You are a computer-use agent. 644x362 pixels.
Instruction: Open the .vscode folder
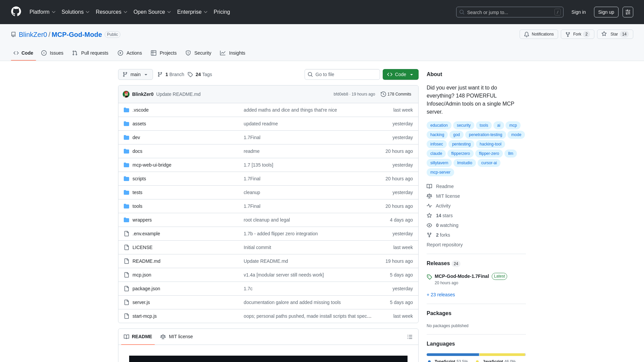point(141,110)
